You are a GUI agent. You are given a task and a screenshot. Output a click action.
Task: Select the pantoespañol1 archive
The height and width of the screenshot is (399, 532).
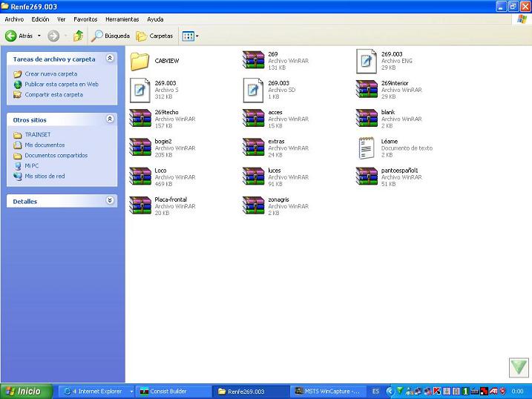[367, 177]
